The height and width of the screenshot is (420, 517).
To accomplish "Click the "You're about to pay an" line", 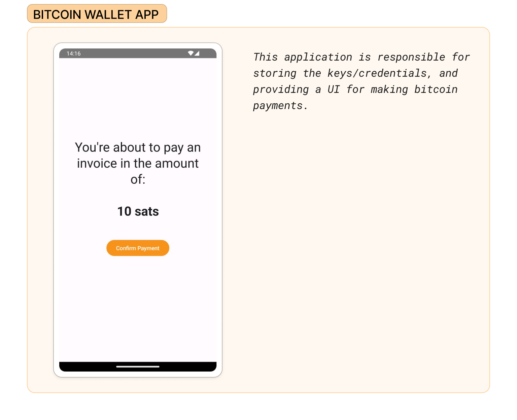I will click(138, 147).
